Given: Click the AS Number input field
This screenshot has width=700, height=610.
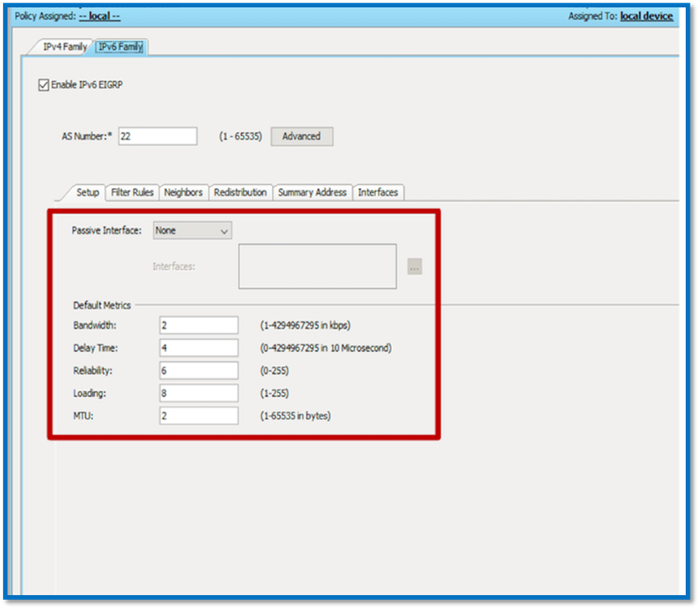Looking at the screenshot, I should pyautogui.click(x=157, y=137).
